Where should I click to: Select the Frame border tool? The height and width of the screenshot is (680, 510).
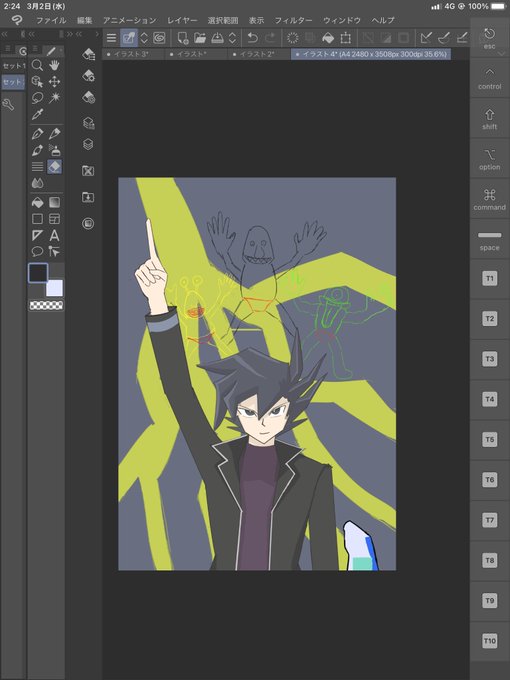(54, 219)
